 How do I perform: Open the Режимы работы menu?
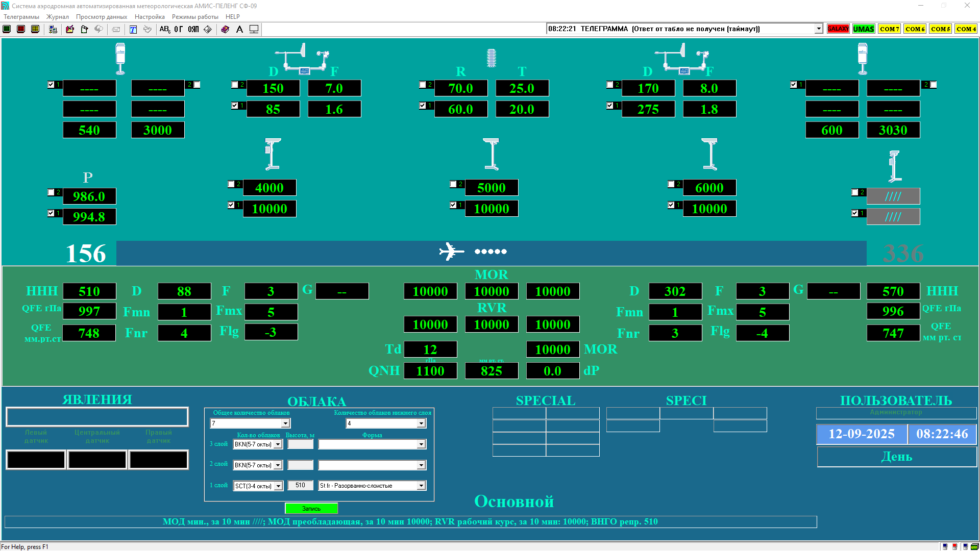(x=195, y=17)
